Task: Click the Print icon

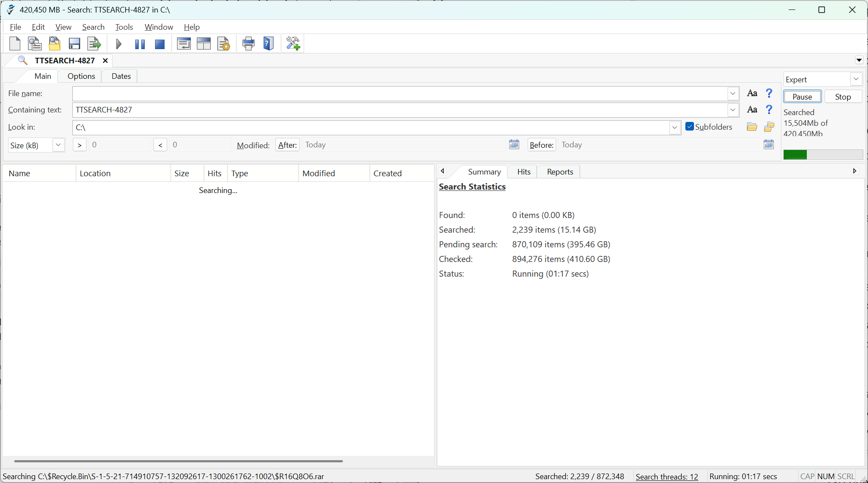Action: point(249,44)
